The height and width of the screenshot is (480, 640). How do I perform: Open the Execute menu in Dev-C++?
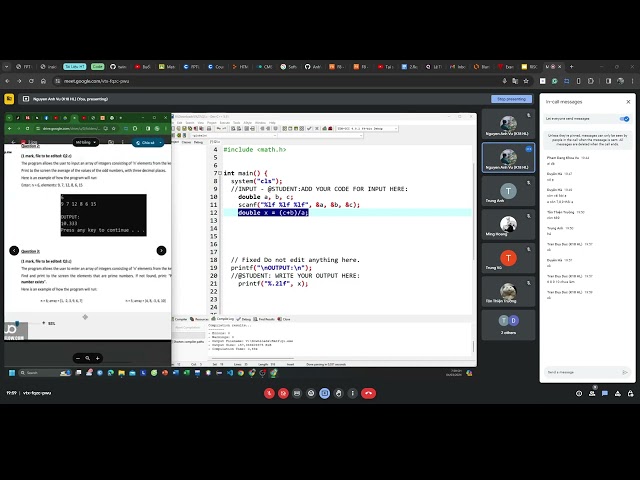(225, 122)
